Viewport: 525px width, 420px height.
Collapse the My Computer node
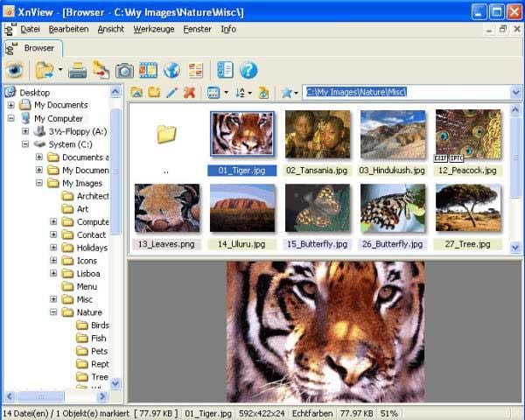(11, 118)
